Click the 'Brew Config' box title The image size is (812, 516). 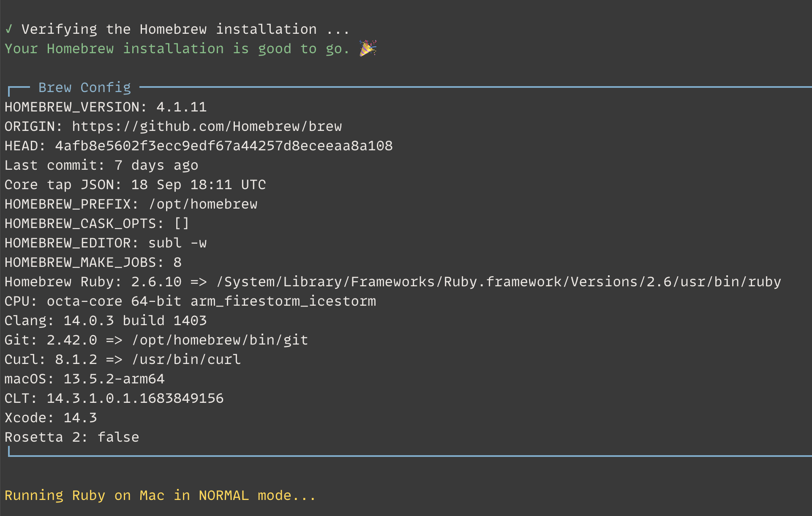84,87
